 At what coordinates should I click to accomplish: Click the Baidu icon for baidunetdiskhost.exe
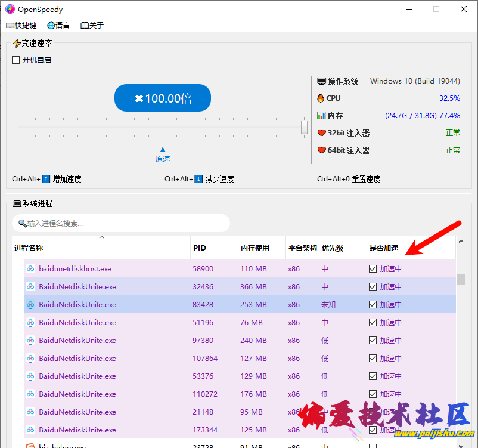[30, 269]
